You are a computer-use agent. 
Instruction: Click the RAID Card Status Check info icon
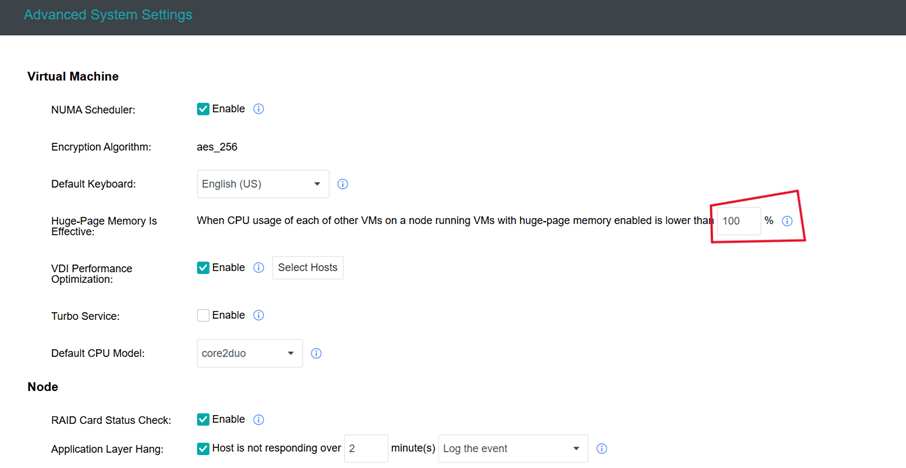pos(258,420)
